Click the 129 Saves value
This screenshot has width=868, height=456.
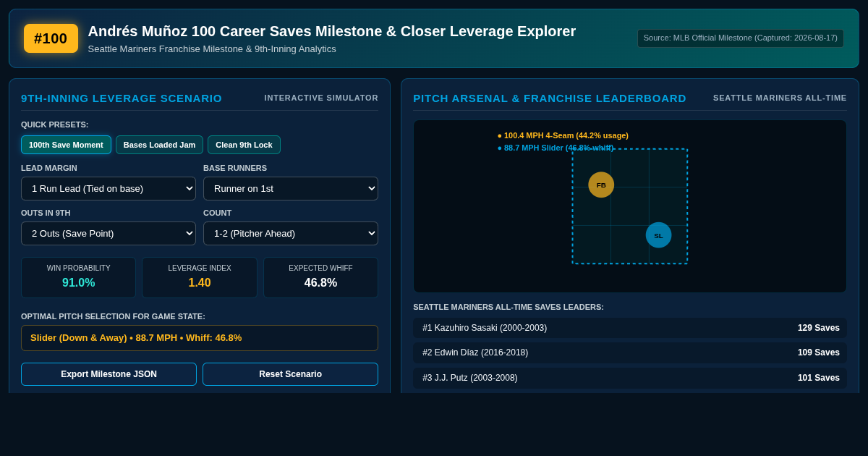819,328
